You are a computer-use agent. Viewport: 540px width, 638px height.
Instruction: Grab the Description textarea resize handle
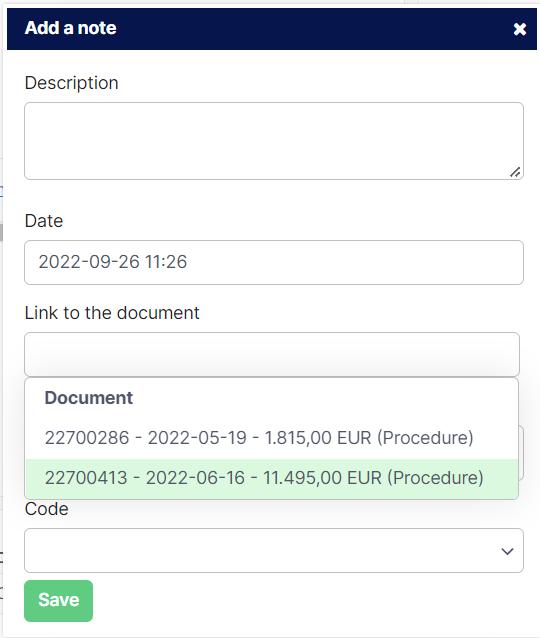(x=515, y=172)
